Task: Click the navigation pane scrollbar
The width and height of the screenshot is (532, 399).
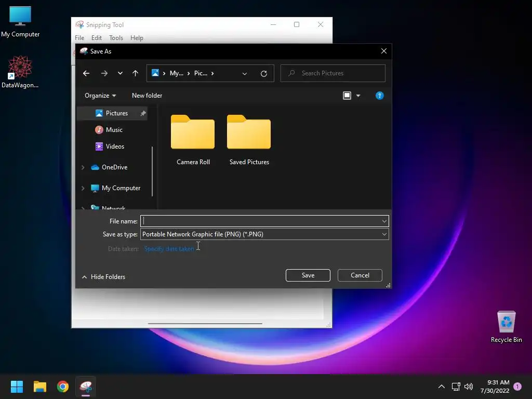Action: (x=152, y=171)
